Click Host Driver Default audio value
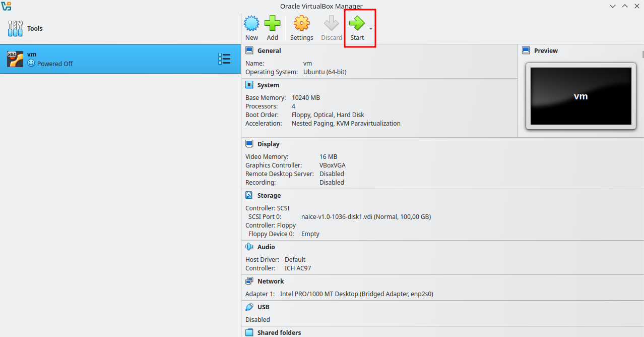Viewport: 644px width, 337px height. 295,259
